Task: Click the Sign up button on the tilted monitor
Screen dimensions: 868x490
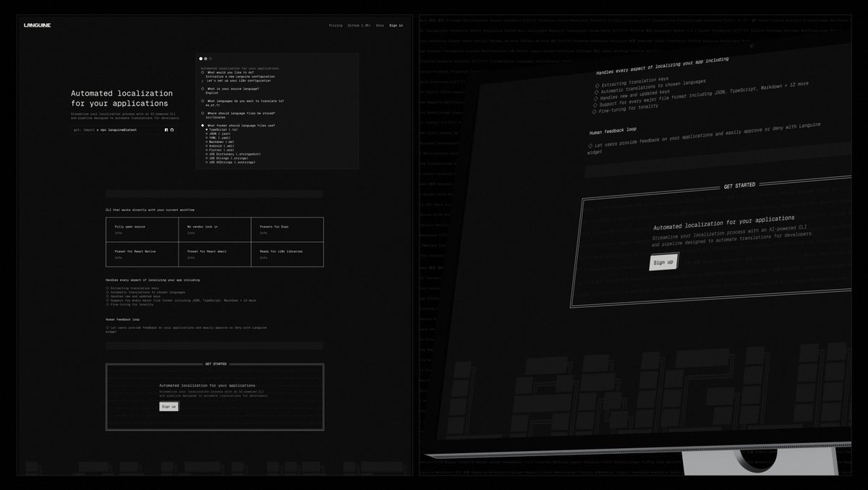Action: (x=663, y=262)
